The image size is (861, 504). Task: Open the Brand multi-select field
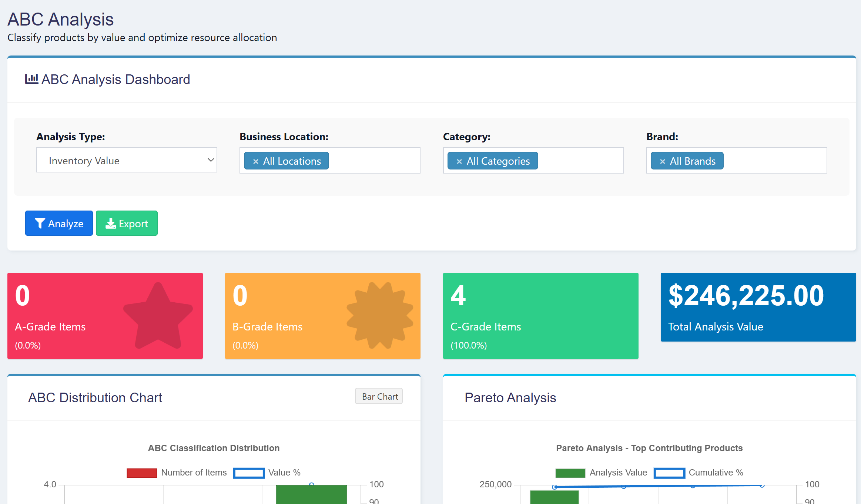pos(737,161)
